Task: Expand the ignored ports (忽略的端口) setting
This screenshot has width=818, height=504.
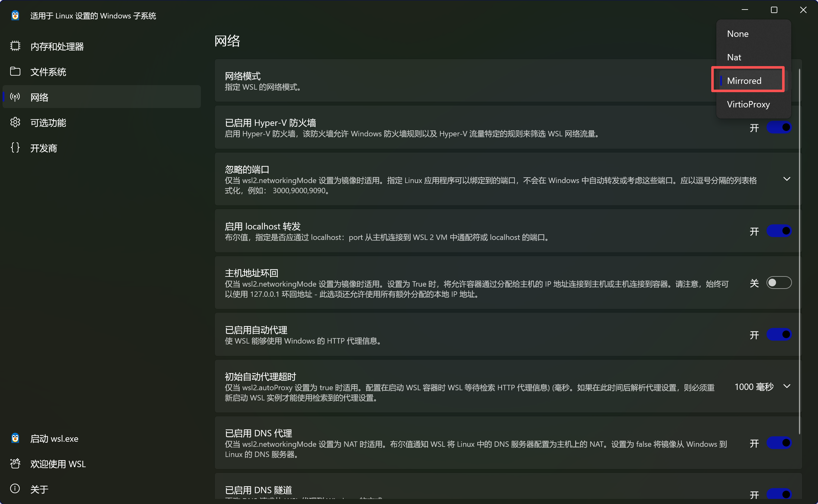Action: click(x=786, y=179)
